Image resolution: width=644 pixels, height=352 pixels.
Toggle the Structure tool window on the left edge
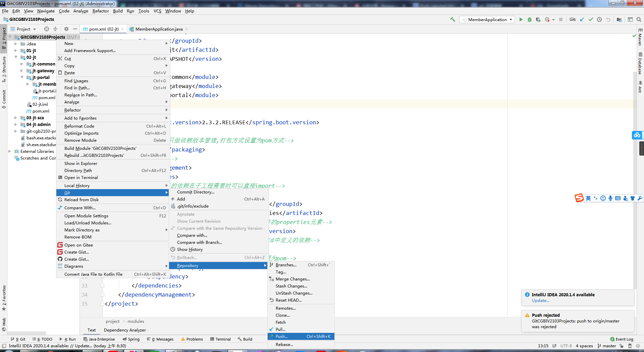point(4,69)
